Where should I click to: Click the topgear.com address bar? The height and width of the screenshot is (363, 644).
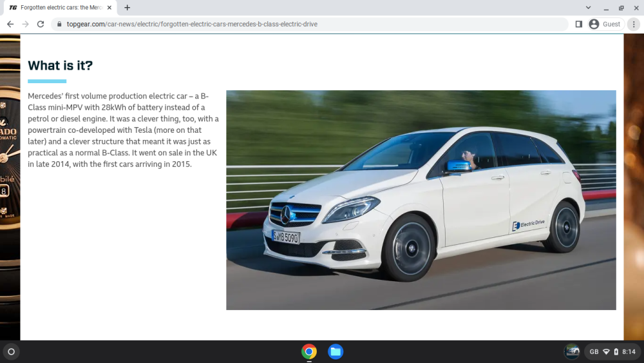point(310,25)
